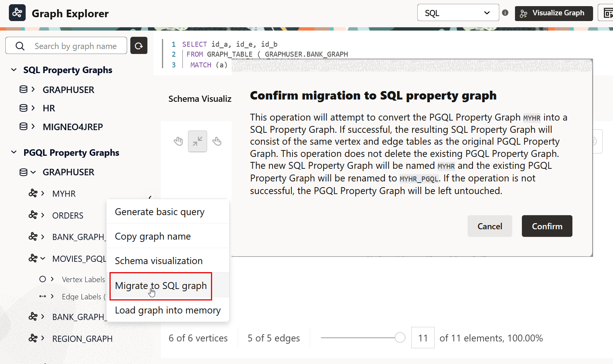Screen dimensions: 613x364
Task: Expand the MIGNEO4JREP schema node
Action: 33,126
